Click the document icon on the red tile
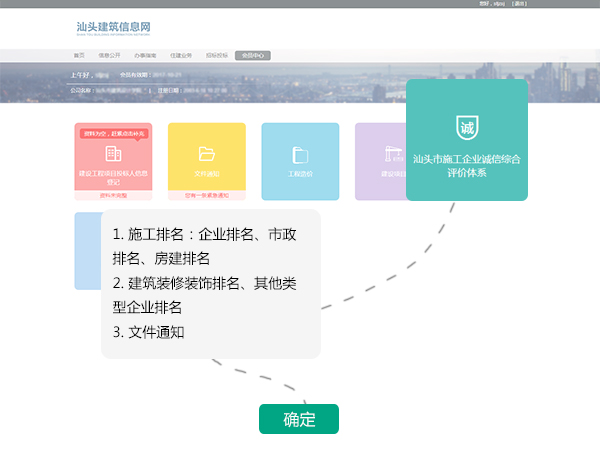The image size is (600, 450). click(113, 154)
